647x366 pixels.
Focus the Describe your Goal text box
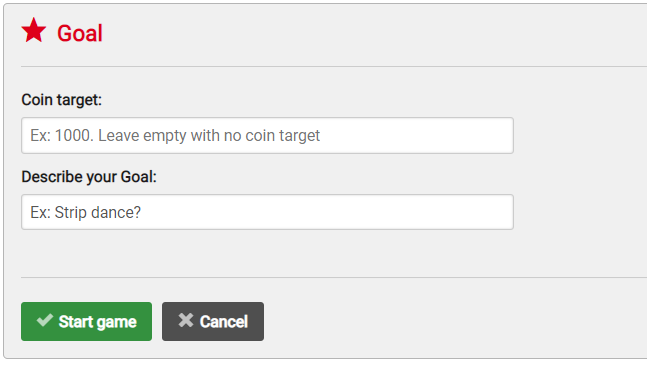(267, 212)
